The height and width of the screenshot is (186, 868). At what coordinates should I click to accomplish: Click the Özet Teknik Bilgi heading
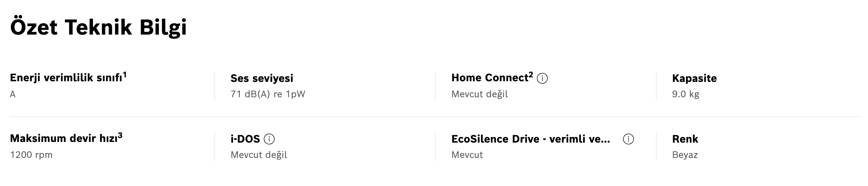point(99,27)
